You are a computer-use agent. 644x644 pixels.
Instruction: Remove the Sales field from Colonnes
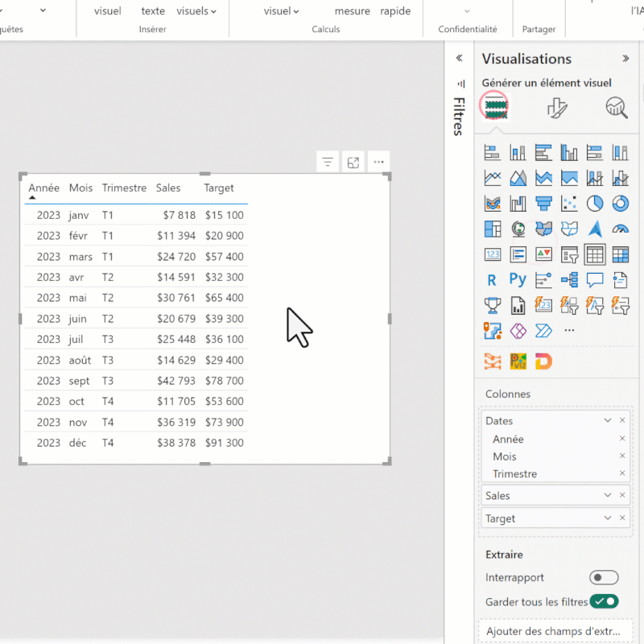pyautogui.click(x=622, y=495)
